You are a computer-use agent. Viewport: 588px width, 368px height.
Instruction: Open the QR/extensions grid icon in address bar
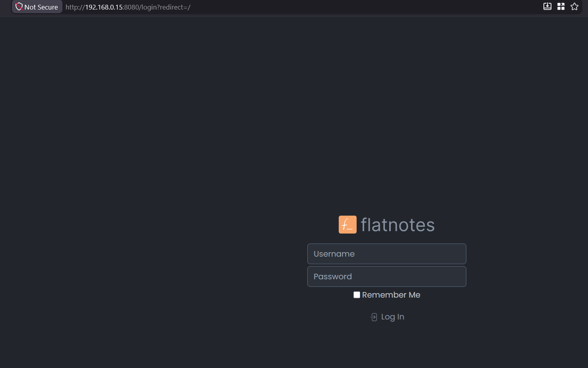(561, 6)
